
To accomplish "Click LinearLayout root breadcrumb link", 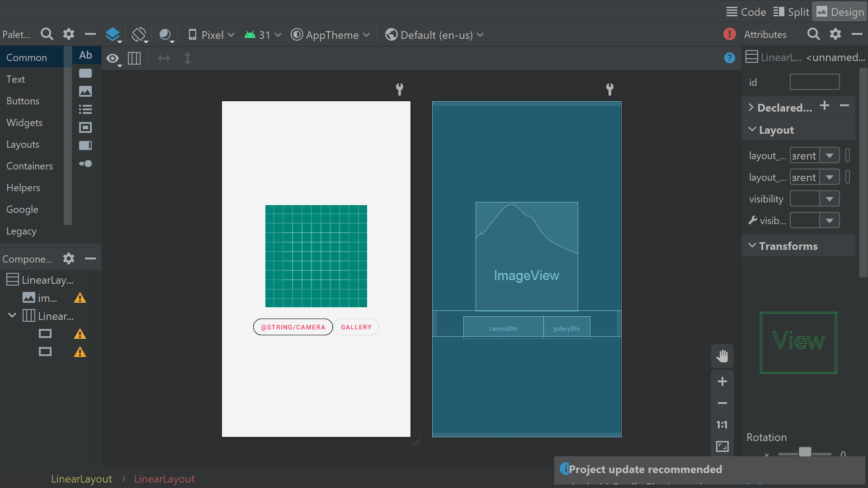I will [x=81, y=479].
